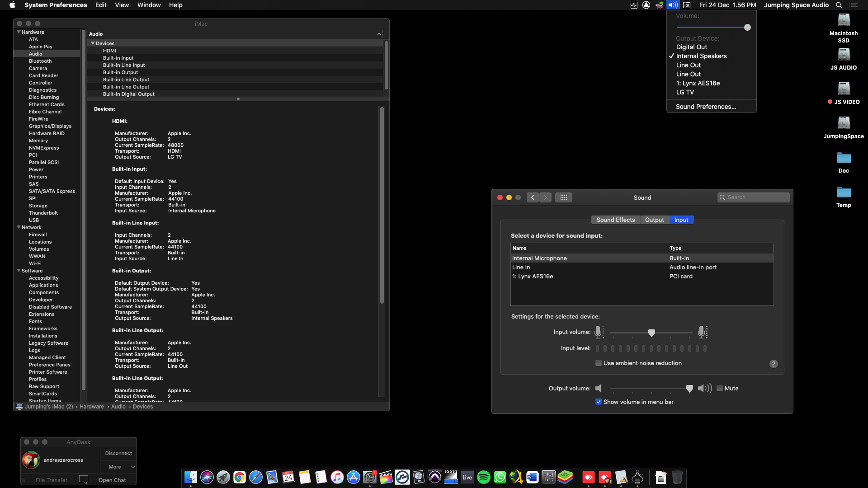Open WhatsApp from the Dock
The height and width of the screenshot is (488, 868).
(500, 477)
